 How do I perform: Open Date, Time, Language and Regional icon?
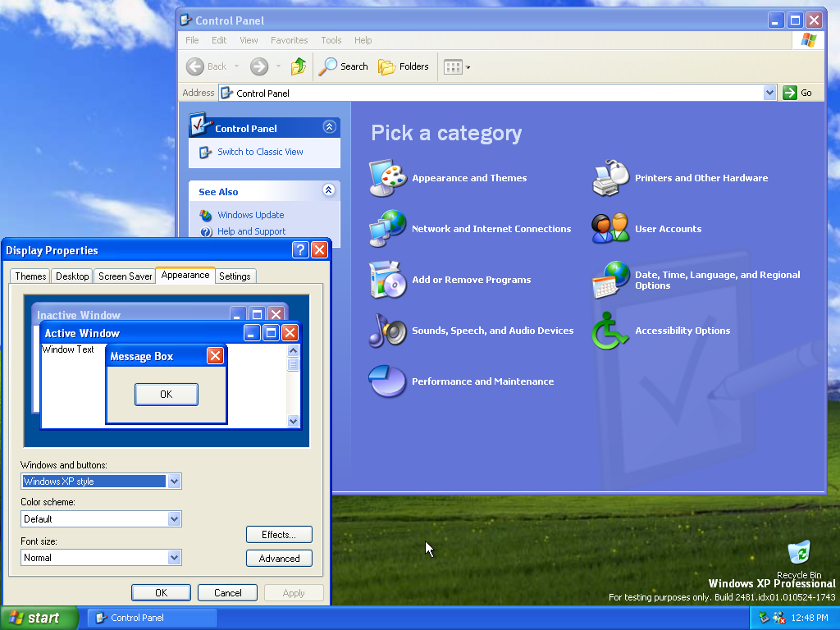tap(610, 280)
